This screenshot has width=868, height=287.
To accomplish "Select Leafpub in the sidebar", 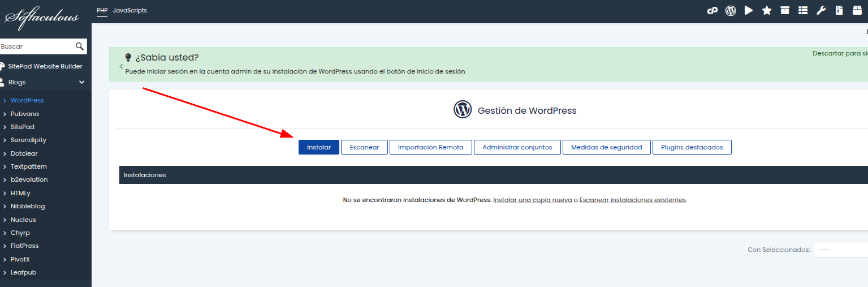I will 24,272.
